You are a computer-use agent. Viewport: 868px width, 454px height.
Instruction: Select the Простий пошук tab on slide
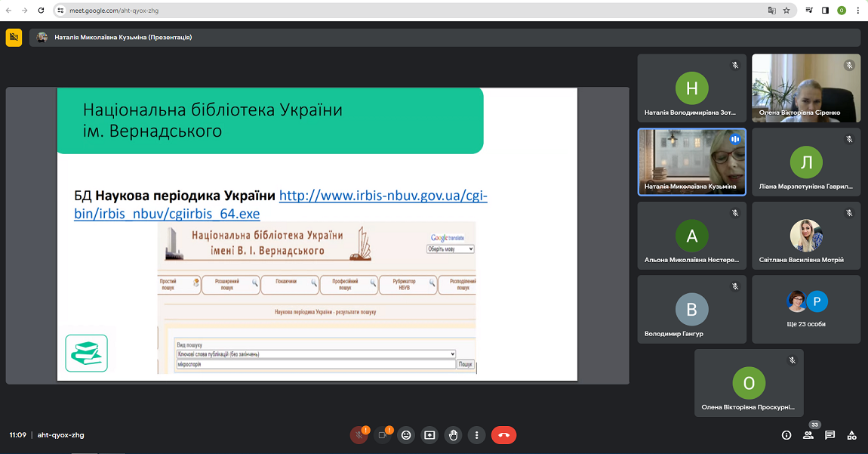pyautogui.click(x=178, y=284)
